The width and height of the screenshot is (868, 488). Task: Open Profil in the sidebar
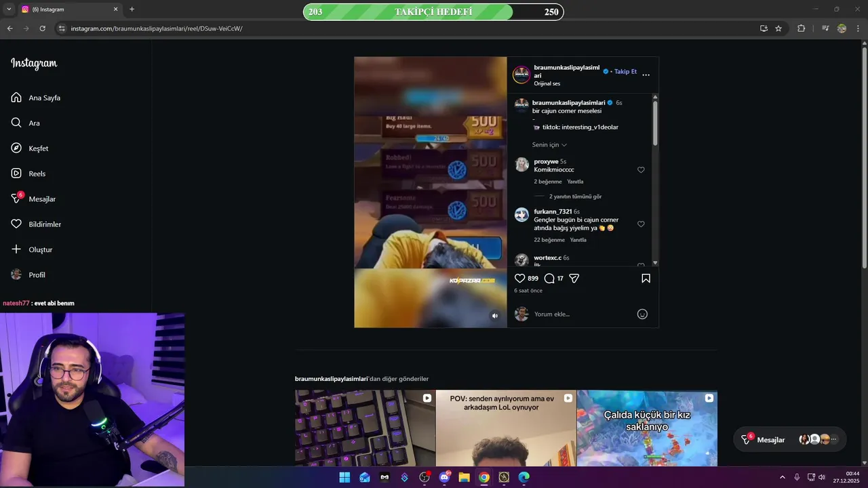[28, 274]
